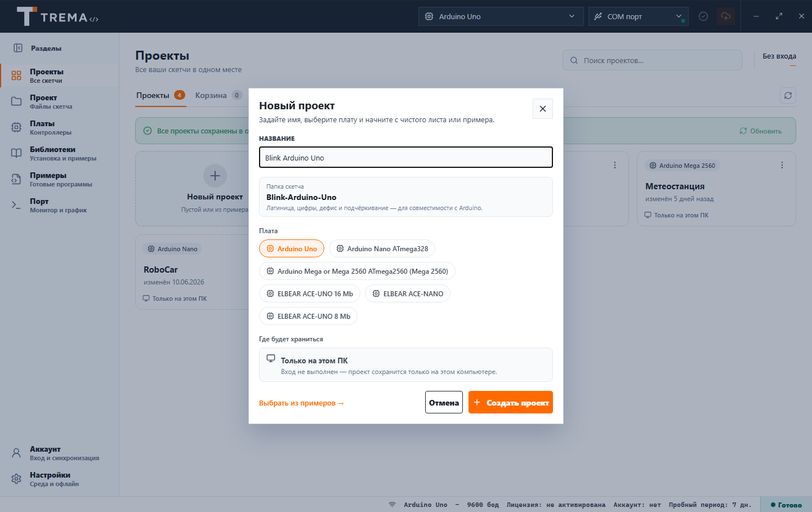Image resolution: width=812 pixels, height=512 pixels.
Task: Click the monitor icon under RoboCar
Action: (x=146, y=299)
